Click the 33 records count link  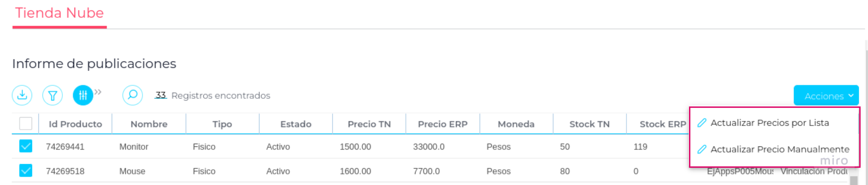[x=161, y=96]
